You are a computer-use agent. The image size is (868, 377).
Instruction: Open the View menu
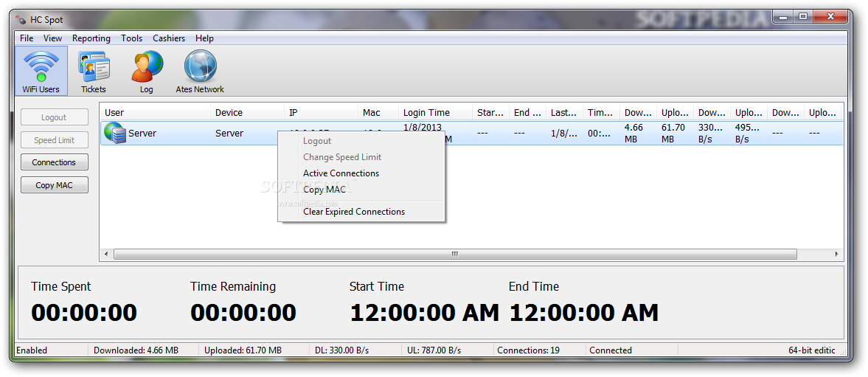(x=52, y=38)
